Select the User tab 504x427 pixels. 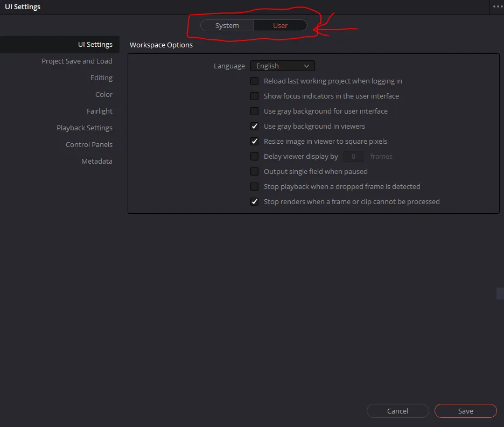280,26
